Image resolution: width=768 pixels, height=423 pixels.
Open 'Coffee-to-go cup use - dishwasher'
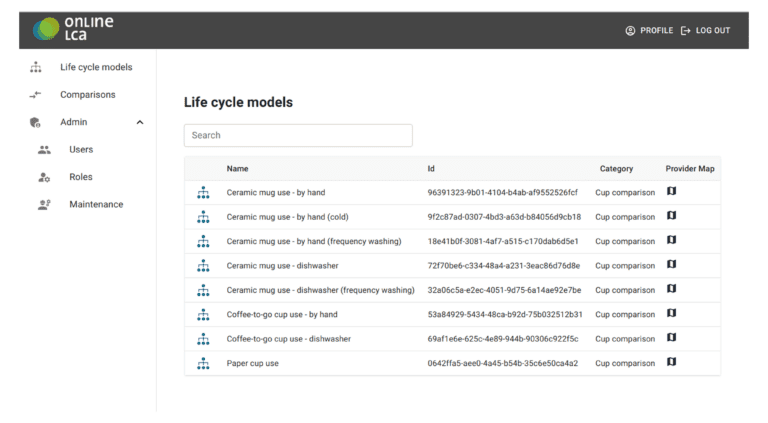click(x=288, y=339)
